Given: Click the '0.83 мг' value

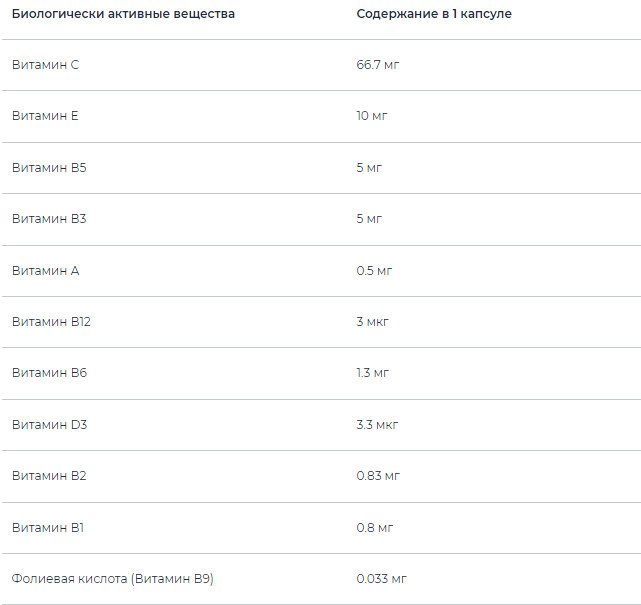Looking at the screenshot, I should point(378,475).
